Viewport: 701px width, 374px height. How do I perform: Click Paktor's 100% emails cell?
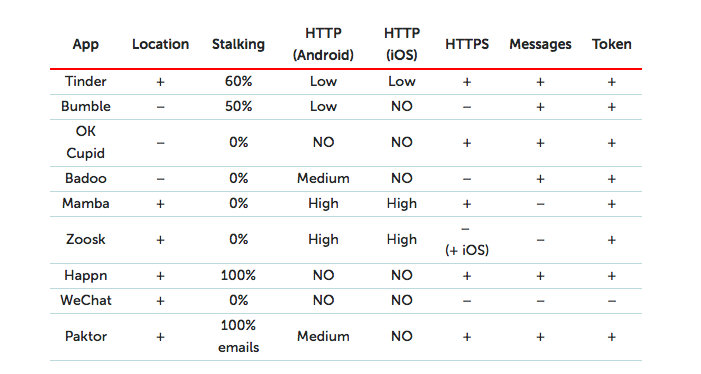[x=238, y=336]
